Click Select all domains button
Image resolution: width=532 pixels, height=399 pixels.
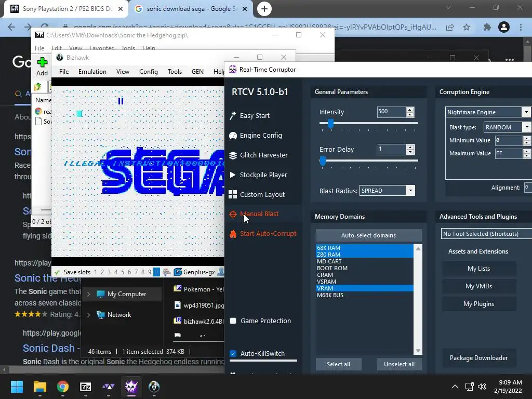[x=338, y=364]
